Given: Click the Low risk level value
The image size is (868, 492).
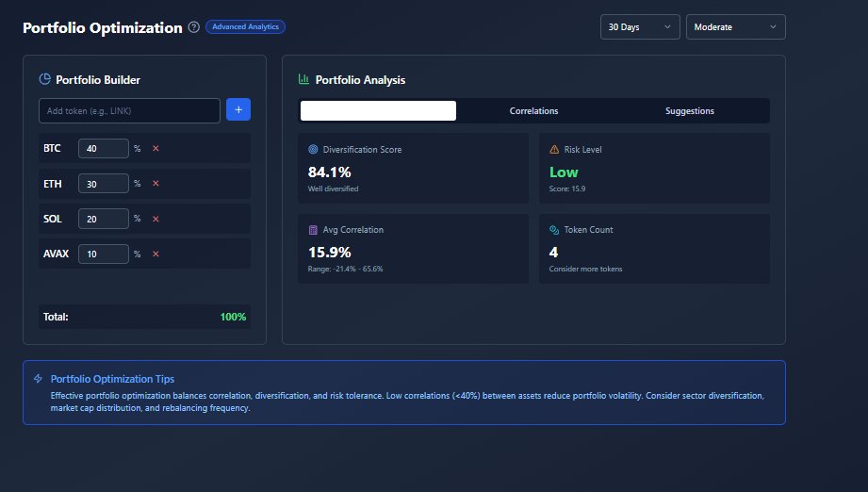Looking at the screenshot, I should point(564,172).
